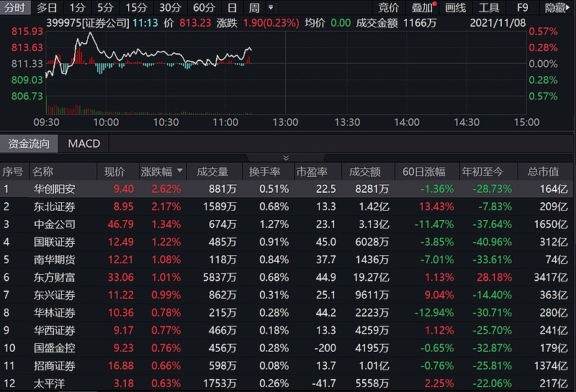Open the 多日 multi-day view

click(x=48, y=7)
